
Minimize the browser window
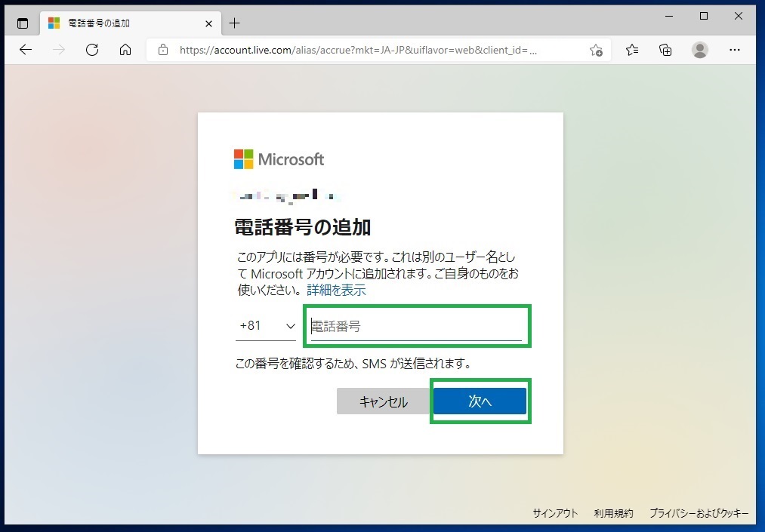click(x=669, y=16)
